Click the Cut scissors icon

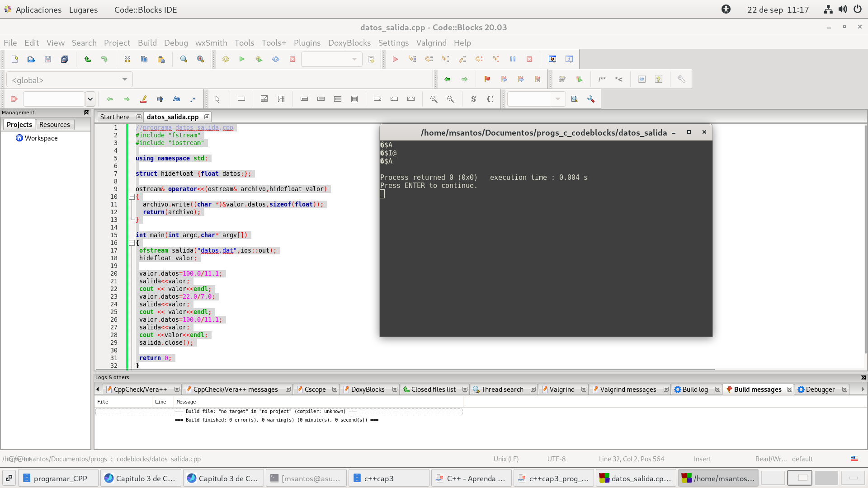[127, 59]
